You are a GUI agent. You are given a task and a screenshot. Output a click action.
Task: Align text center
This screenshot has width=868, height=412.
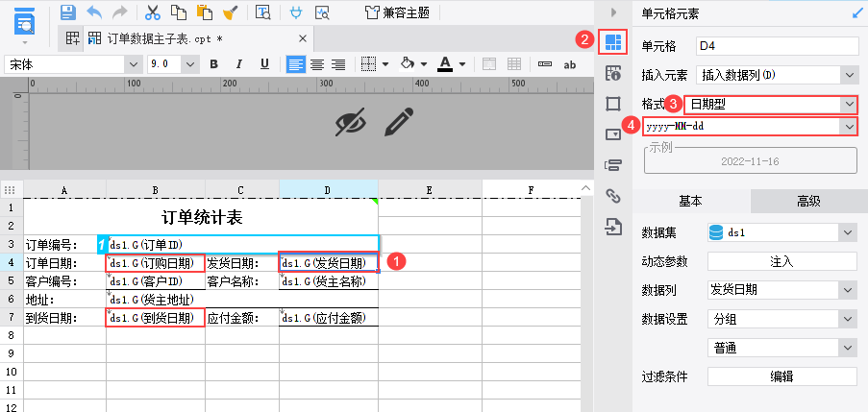[x=317, y=64]
